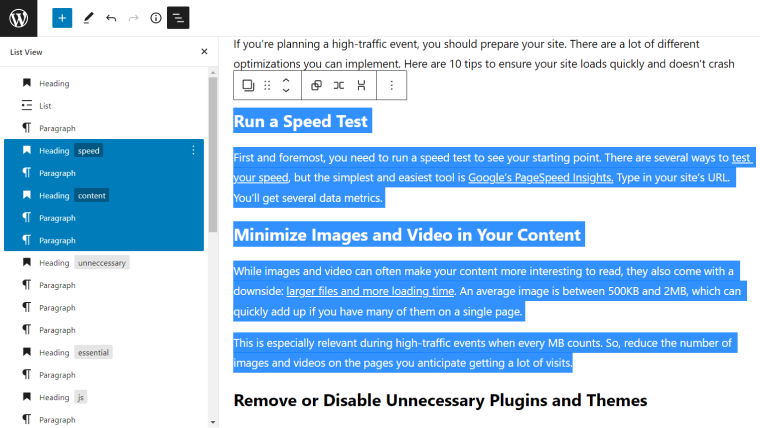Click the unneccessary anchor tag
Screen dimensions: 760x428
click(102, 263)
